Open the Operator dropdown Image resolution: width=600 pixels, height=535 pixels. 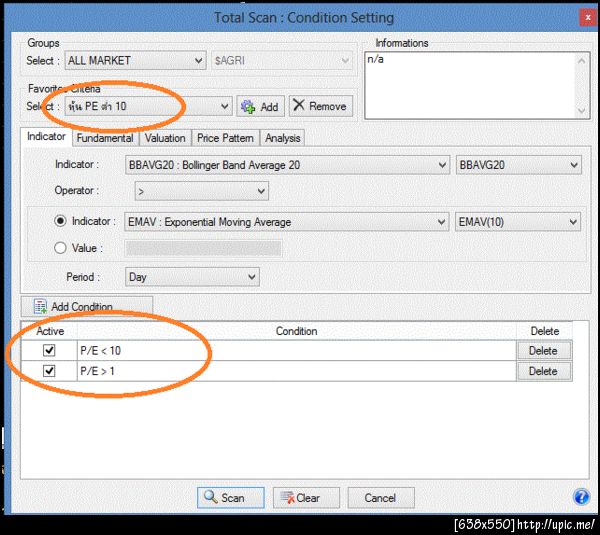click(202, 191)
